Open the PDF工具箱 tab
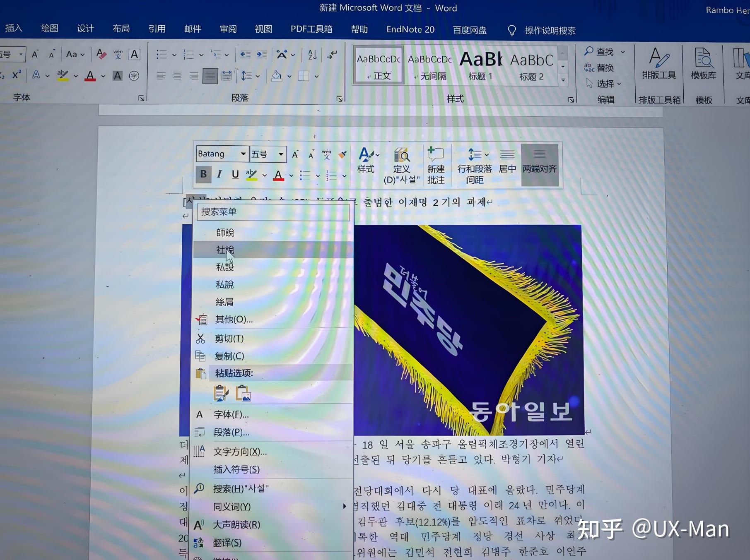Screen dimensions: 750x560 [311, 29]
